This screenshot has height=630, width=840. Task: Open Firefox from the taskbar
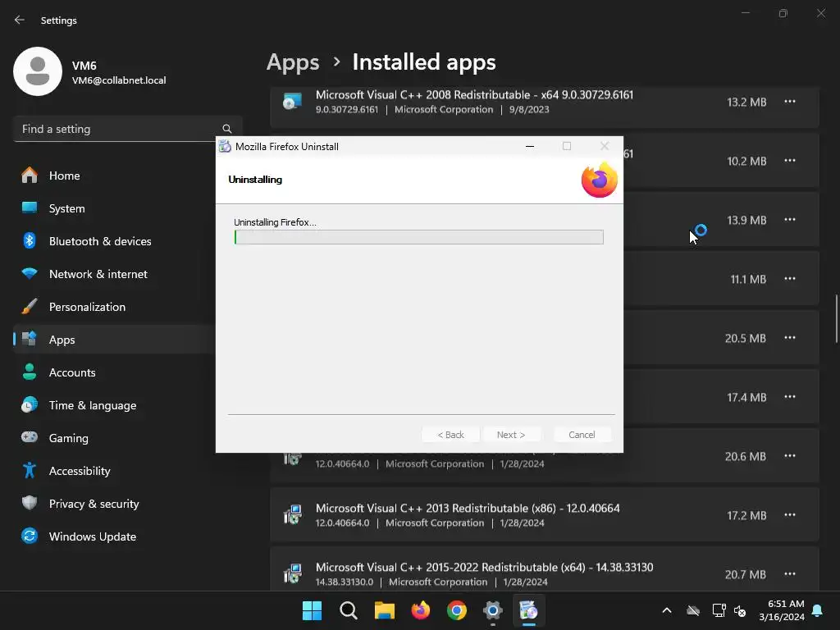421,610
